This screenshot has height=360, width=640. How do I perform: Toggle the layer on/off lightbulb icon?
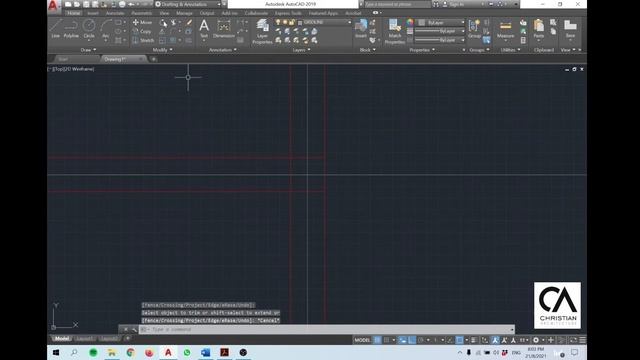tap(278, 22)
